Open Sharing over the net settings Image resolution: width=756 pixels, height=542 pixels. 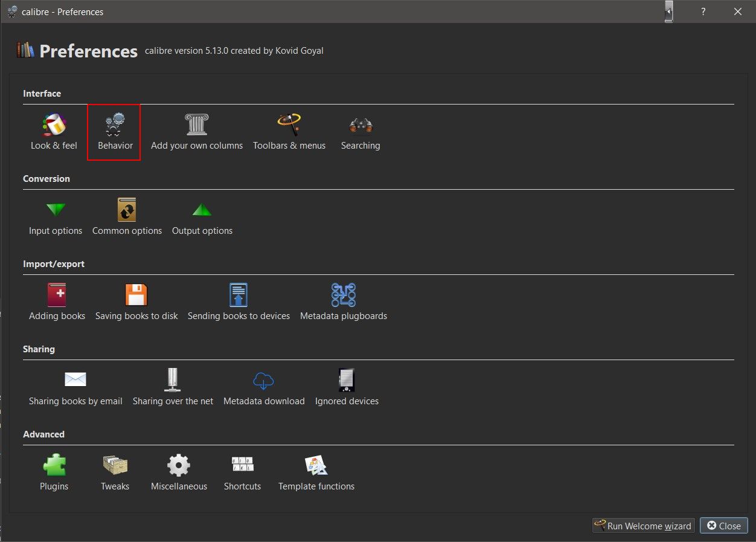pyautogui.click(x=173, y=388)
